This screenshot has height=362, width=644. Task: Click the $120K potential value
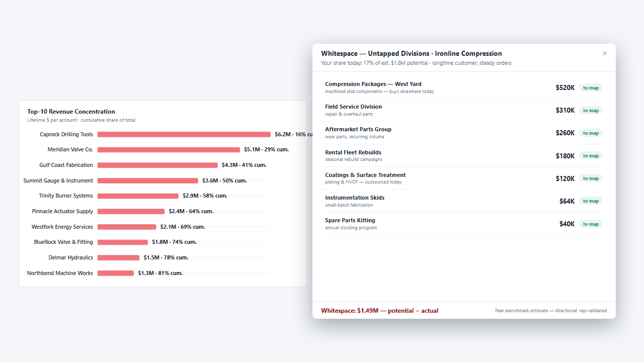[565, 178]
